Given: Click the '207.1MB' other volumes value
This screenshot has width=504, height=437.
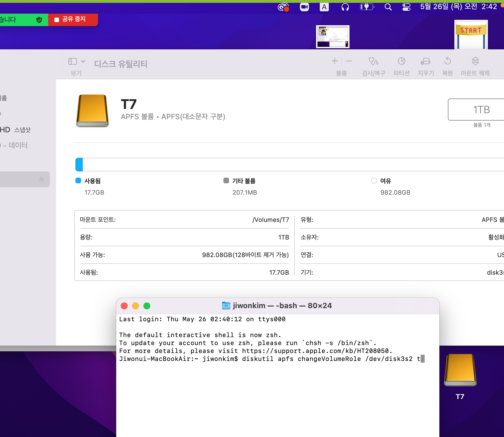Looking at the screenshot, I should (x=245, y=192).
